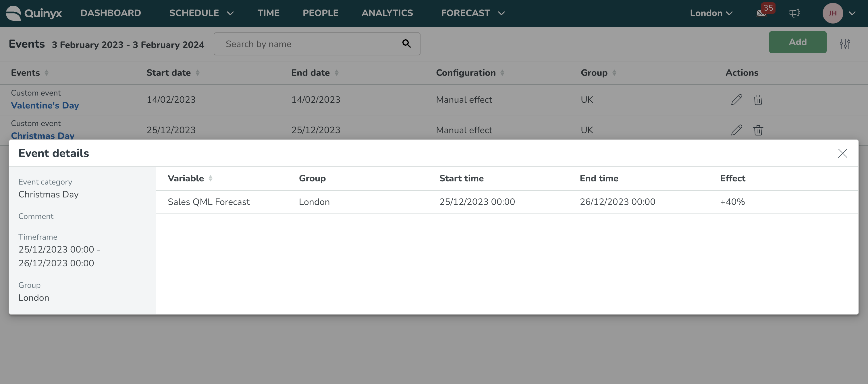
Task: Click the End time column header
Action: tap(599, 179)
